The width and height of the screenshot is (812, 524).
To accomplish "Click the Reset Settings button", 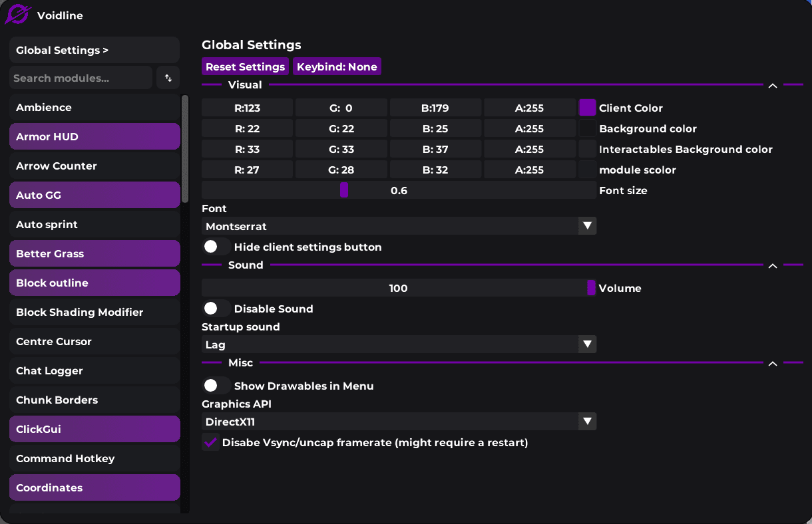I will [x=245, y=66].
